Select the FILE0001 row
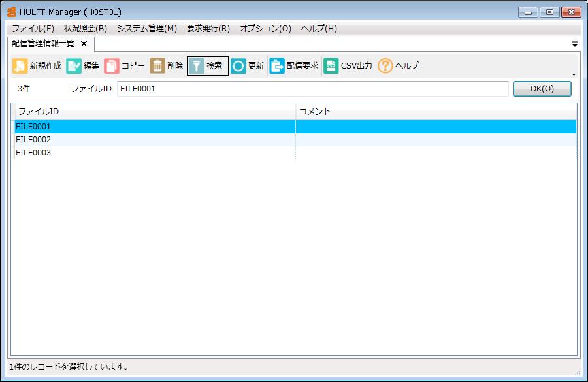This screenshot has height=382, width=588. pyautogui.click(x=295, y=127)
